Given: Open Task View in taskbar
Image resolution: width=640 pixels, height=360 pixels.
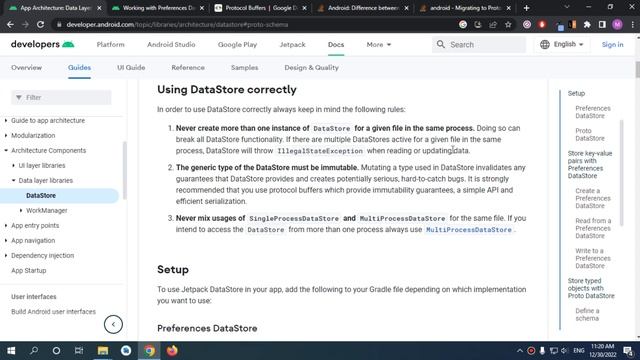Looking at the screenshot, I should pyautogui.click(x=79, y=351).
